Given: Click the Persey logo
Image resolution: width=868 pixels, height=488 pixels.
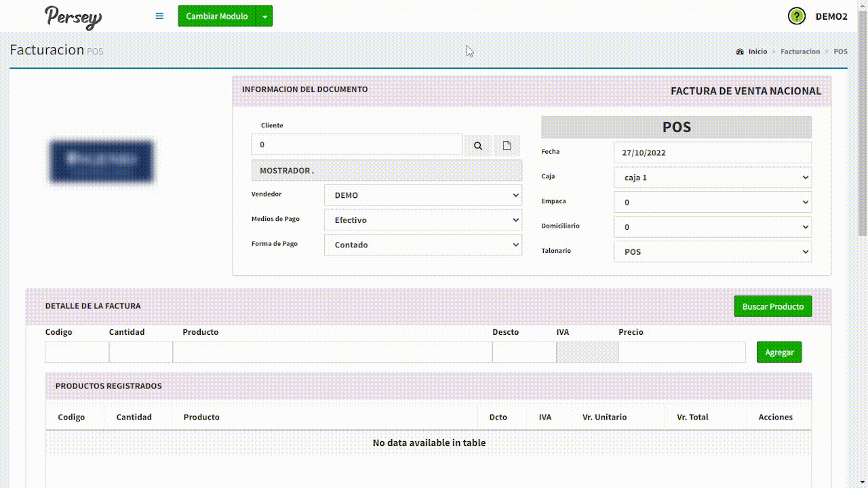Looking at the screenshot, I should pyautogui.click(x=73, y=17).
